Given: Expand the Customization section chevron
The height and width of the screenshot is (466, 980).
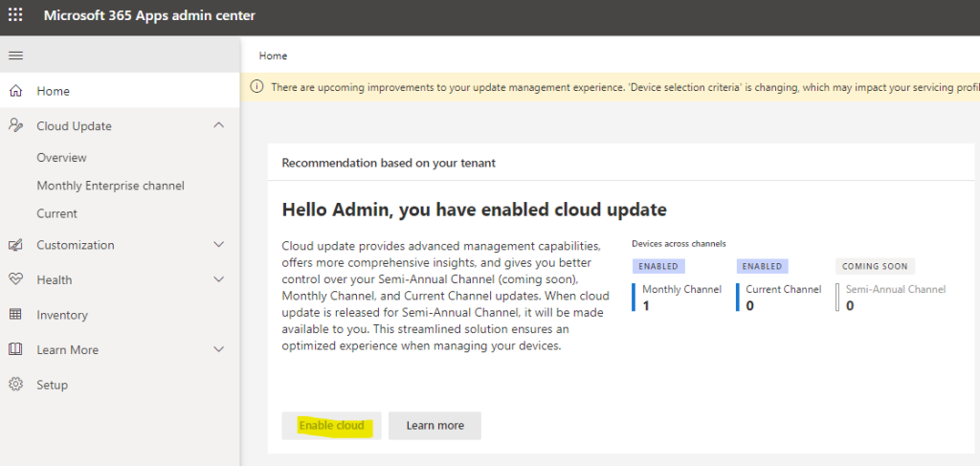Looking at the screenshot, I should (x=219, y=244).
